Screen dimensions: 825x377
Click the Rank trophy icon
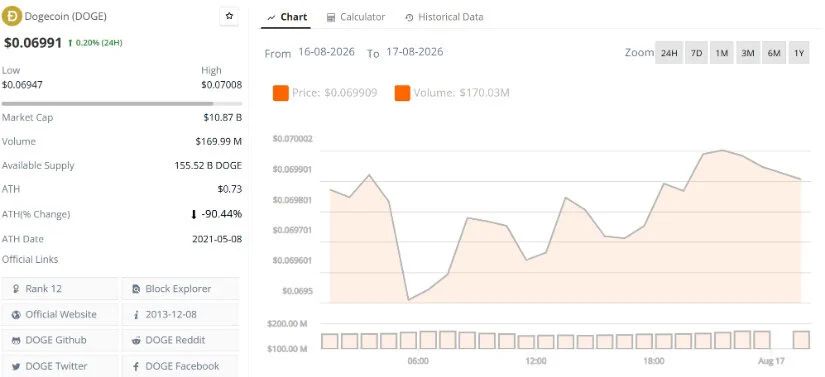[16, 289]
